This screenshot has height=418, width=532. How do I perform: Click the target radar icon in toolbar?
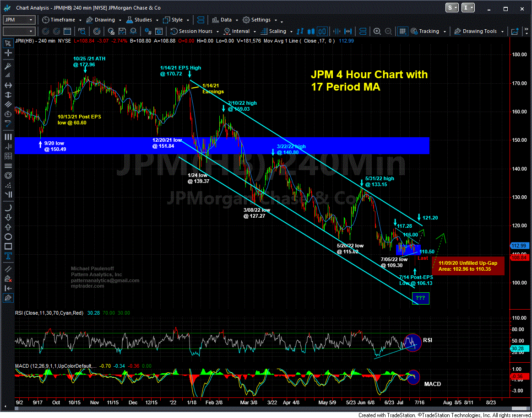pyautogui.click(x=97, y=31)
